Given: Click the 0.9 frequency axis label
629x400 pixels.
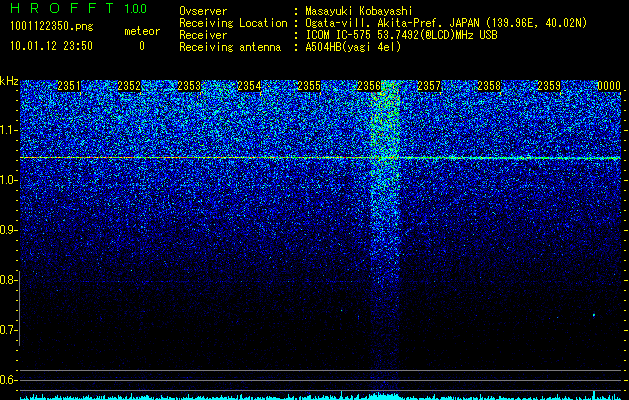Looking at the screenshot, I should pyautogui.click(x=8, y=230).
